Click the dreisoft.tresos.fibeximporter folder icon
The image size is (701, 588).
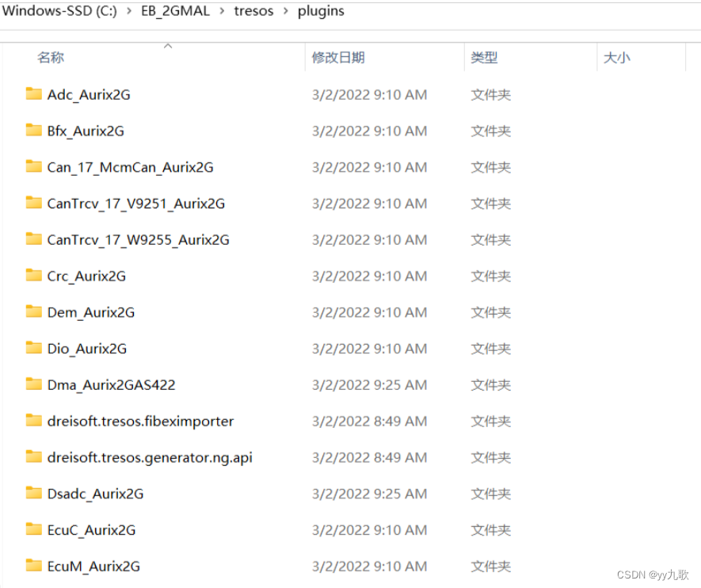(x=33, y=420)
